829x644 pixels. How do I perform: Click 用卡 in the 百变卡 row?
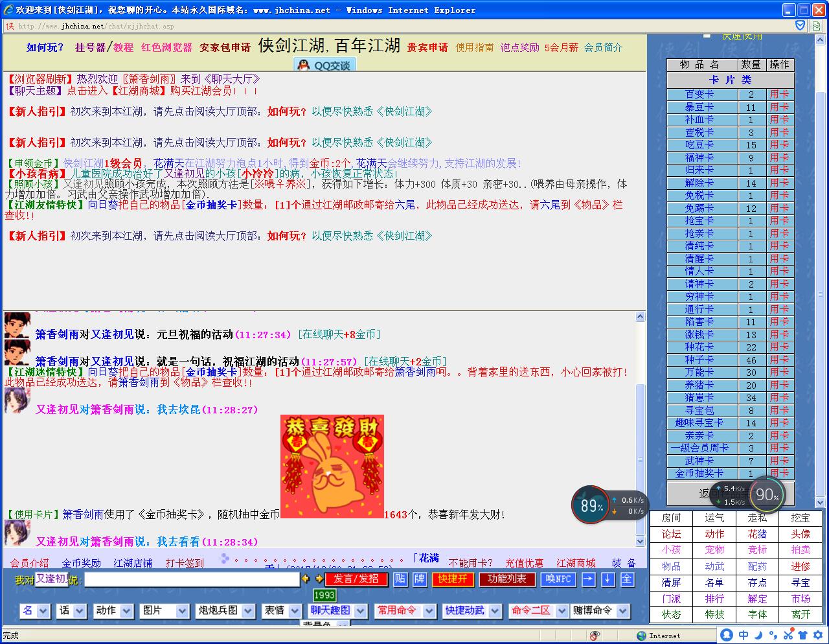tap(779, 94)
